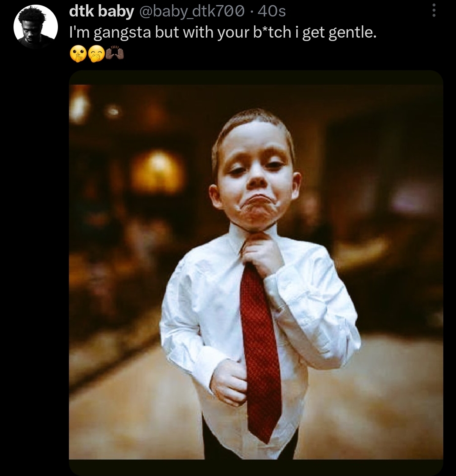Click the raised hands emoji

[115, 54]
